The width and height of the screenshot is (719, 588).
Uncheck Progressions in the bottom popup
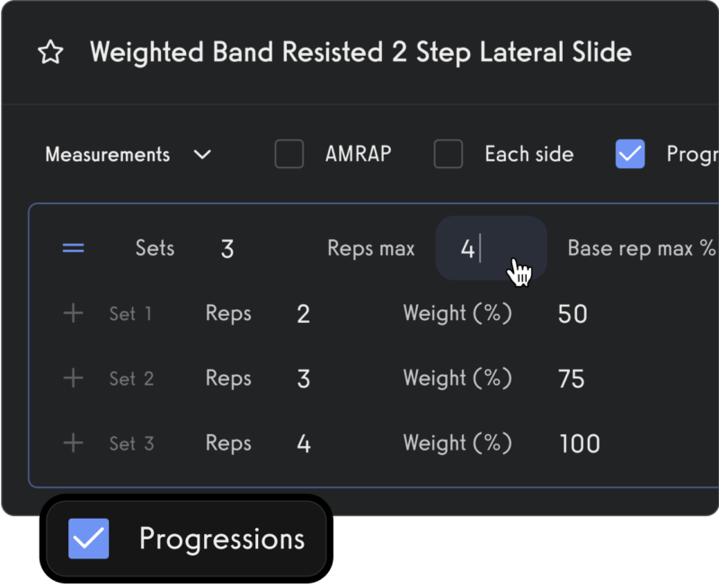pos(89,538)
